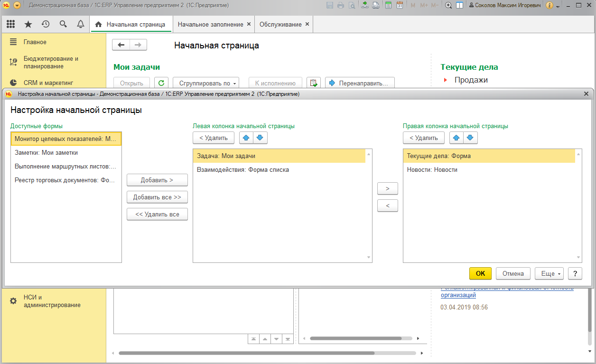
Task: Click the ? help button in dialog
Action: point(575,273)
